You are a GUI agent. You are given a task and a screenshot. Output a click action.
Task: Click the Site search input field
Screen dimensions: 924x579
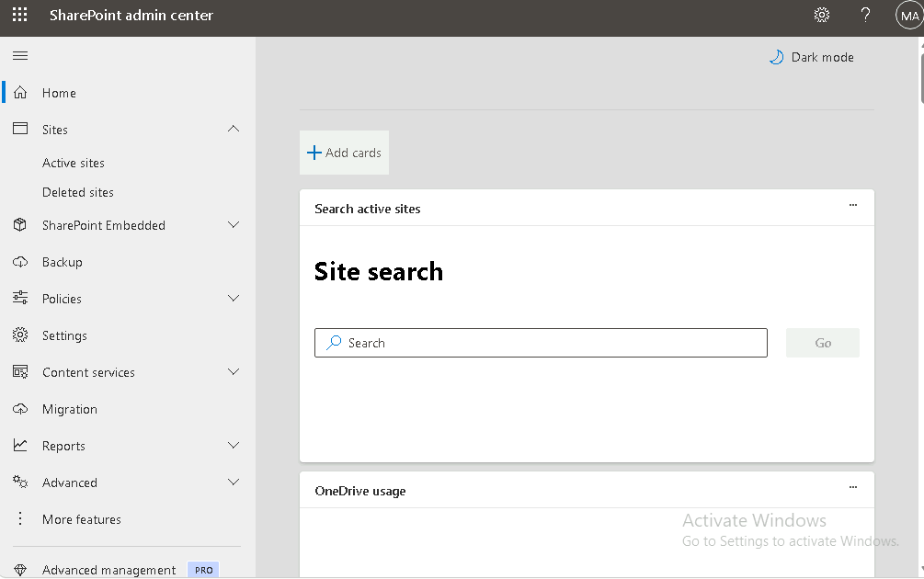(x=541, y=343)
